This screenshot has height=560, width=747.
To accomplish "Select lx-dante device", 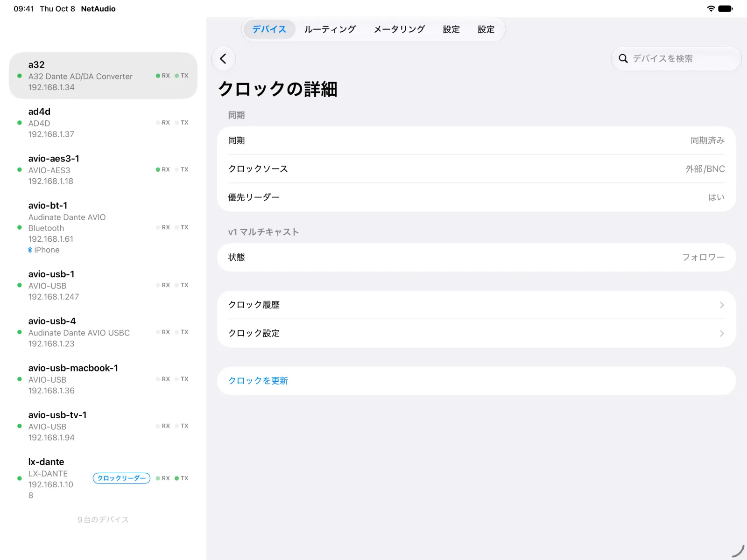I will point(103,478).
